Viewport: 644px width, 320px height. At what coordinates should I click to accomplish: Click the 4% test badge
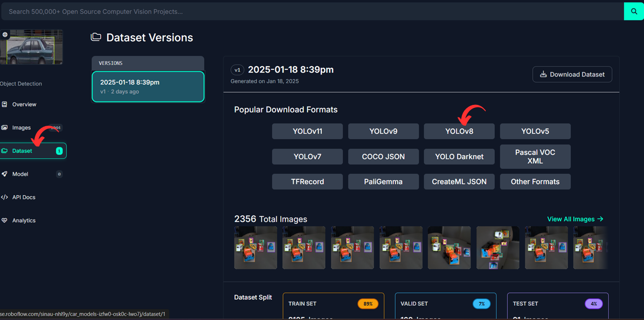(594, 304)
